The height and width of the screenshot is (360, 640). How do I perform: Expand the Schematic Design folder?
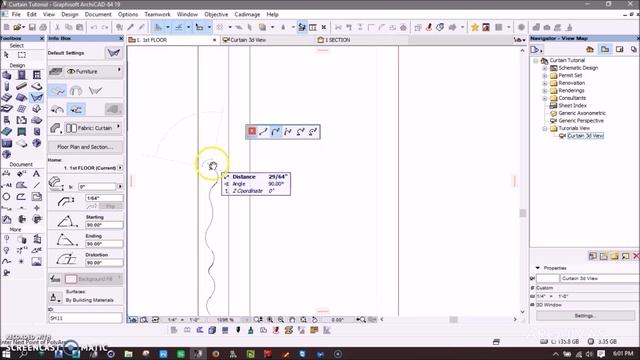click(x=544, y=68)
